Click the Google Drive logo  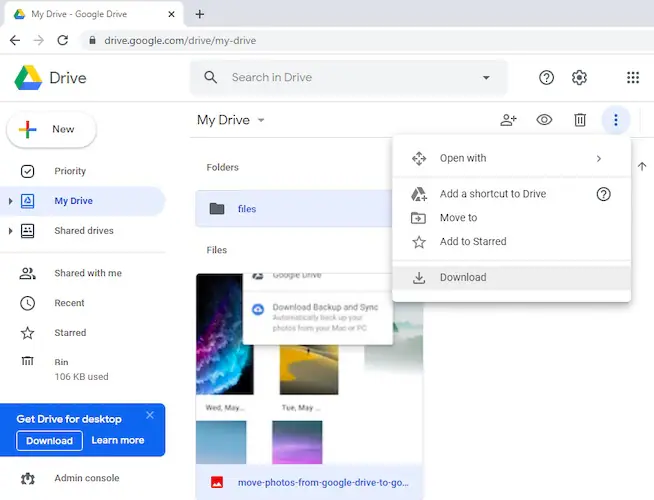(28, 78)
